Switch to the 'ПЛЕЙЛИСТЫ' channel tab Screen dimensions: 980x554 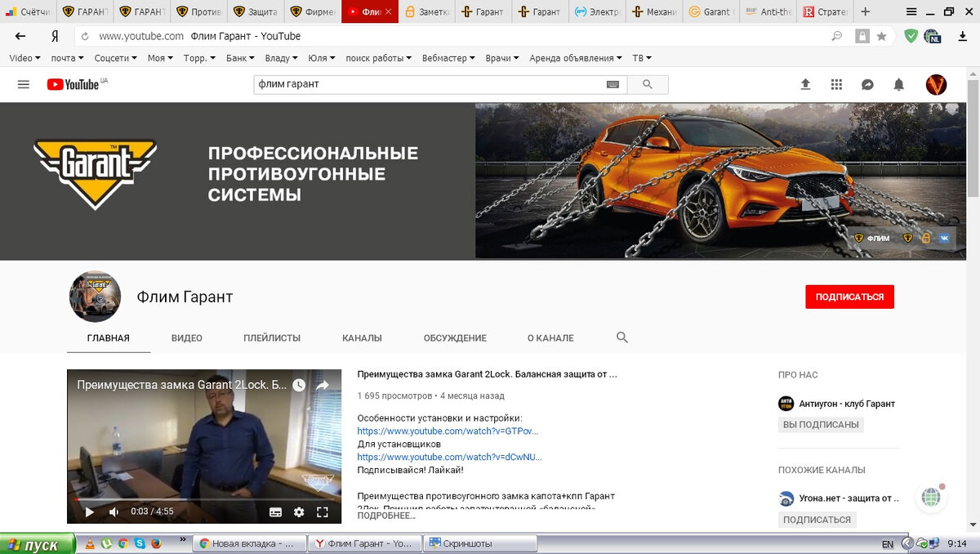click(273, 337)
